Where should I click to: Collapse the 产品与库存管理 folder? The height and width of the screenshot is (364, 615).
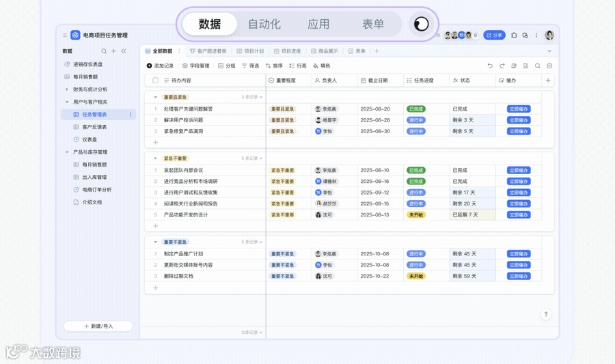pyautogui.click(x=67, y=152)
